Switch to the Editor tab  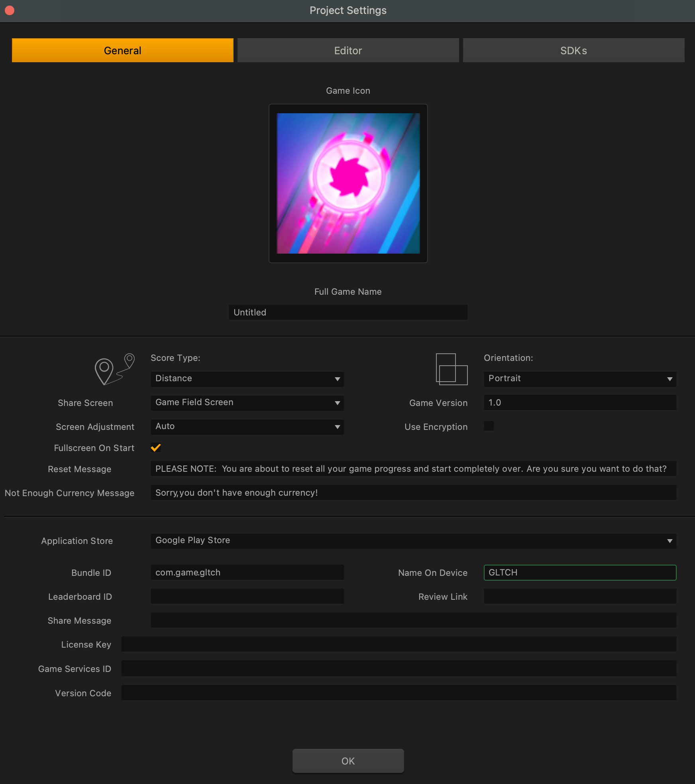[348, 51]
